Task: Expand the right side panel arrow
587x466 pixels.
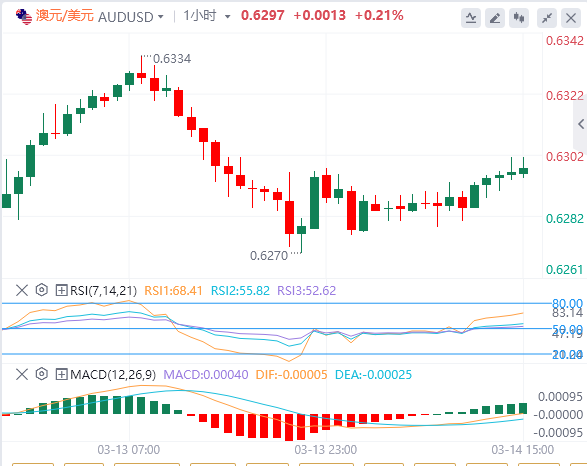Action: [581, 124]
